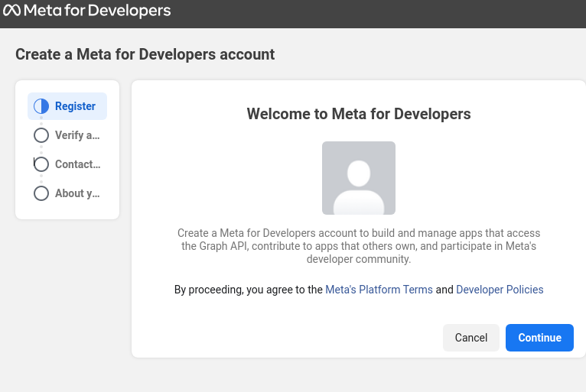
Task: Select the Verify a... step label
Action: (77, 135)
